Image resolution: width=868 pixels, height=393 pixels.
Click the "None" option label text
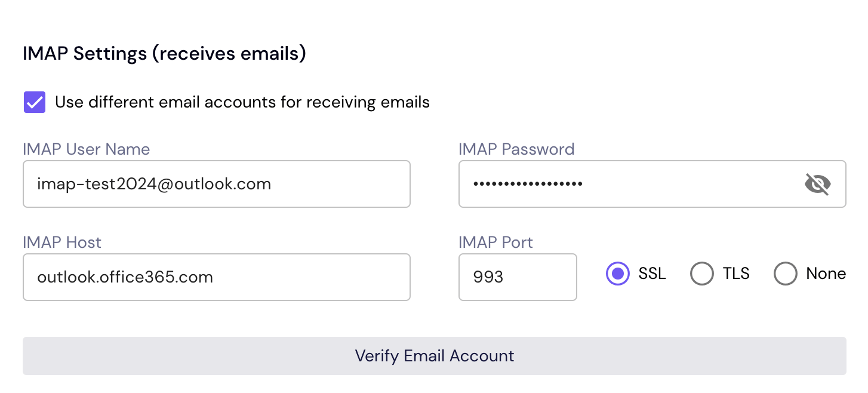tap(826, 274)
